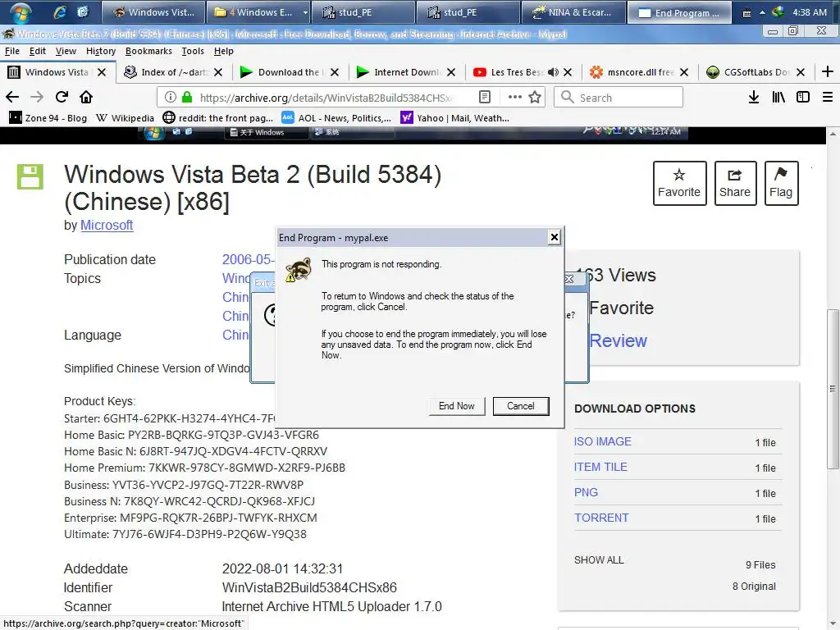Open the Bookmarks menu

148,51
